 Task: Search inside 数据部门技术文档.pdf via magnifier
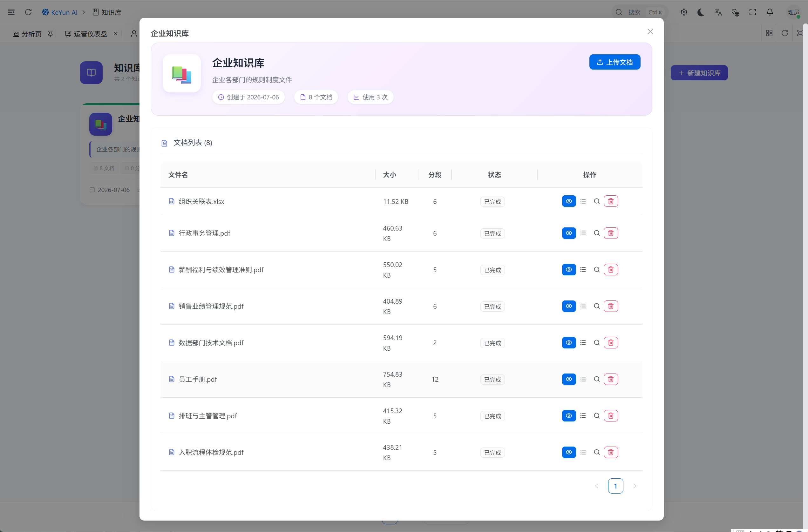tap(596, 343)
